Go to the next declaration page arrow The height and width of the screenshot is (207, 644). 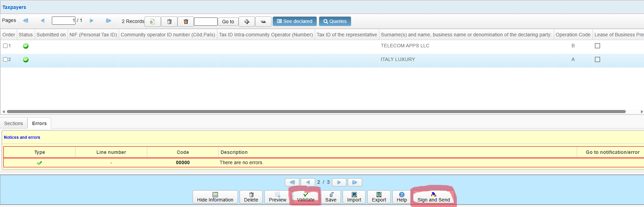point(339,182)
